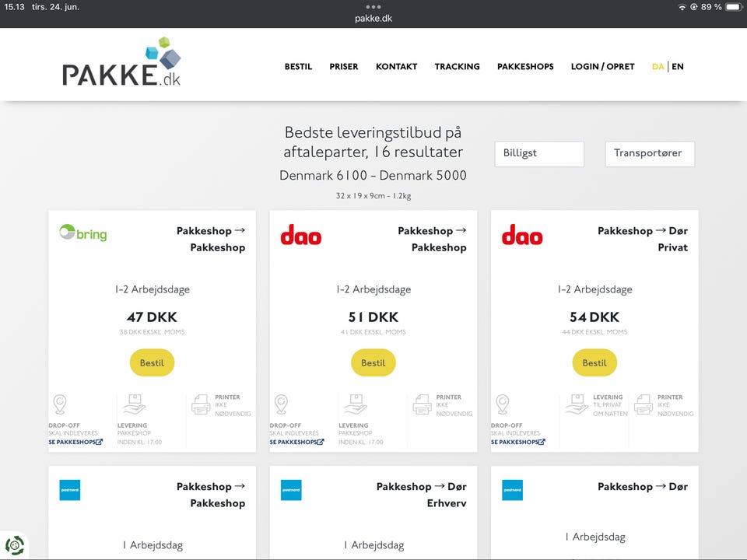Open PAKKESHOPS in navigation

pyautogui.click(x=525, y=67)
